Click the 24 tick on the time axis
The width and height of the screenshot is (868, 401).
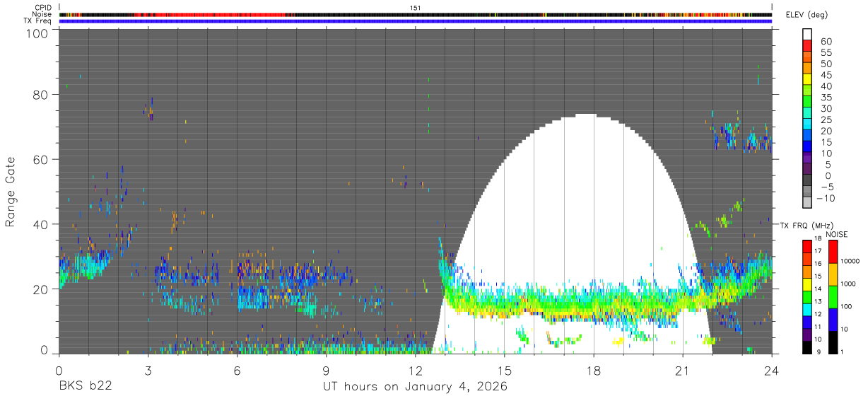[x=771, y=371]
